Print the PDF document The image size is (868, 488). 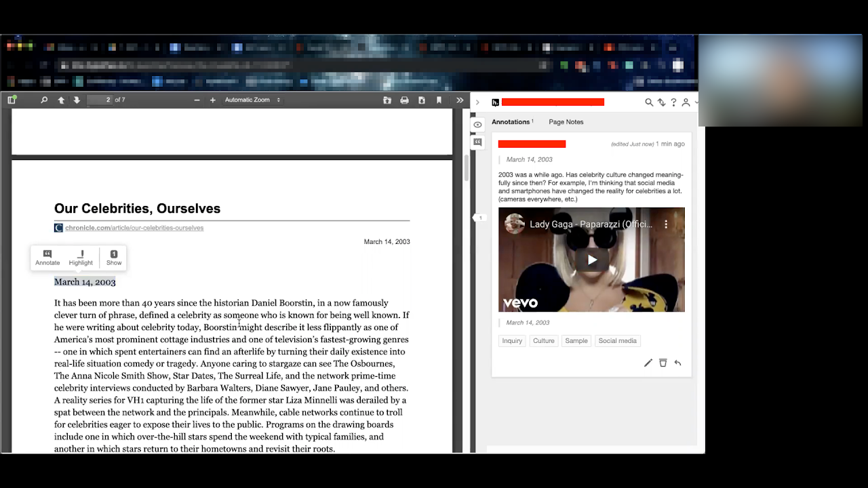(x=404, y=100)
